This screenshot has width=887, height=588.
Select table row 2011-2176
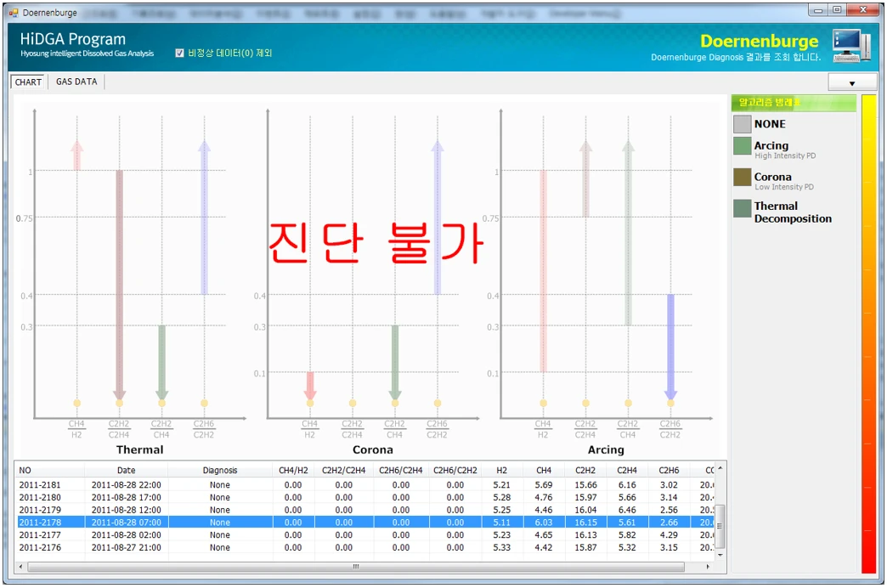coord(365,547)
